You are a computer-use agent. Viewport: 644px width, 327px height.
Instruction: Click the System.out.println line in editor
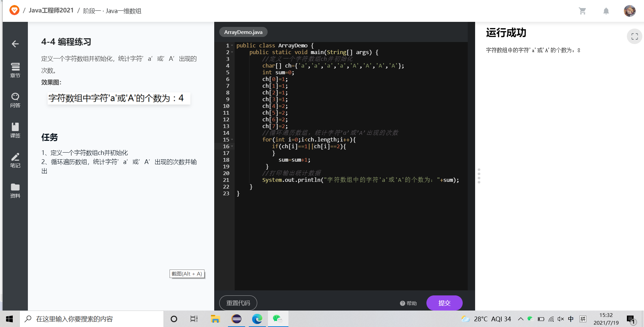pos(360,180)
